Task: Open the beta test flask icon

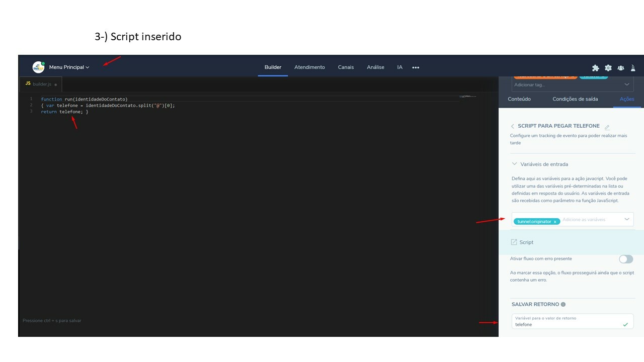Action: point(633,68)
